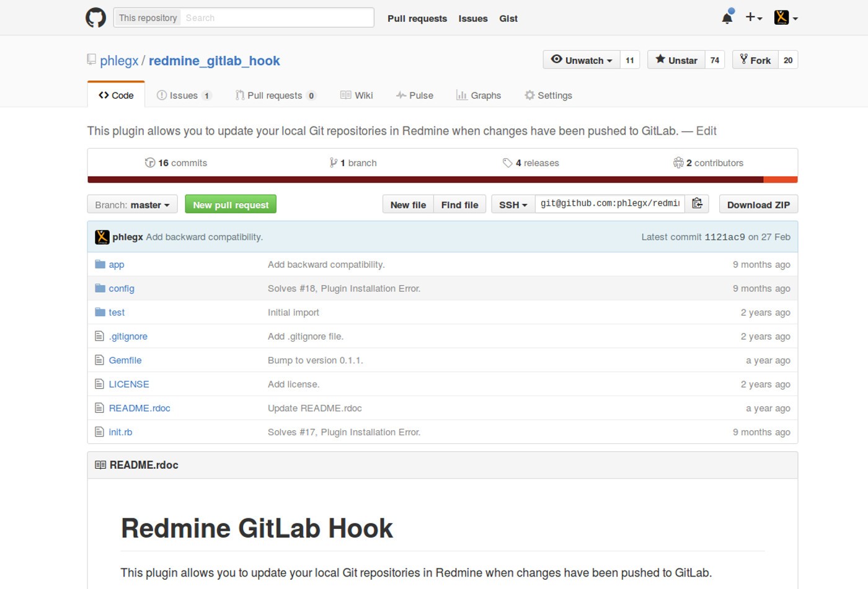View the 74 stargazers count
This screenshot has width=868, height=589.
[715, 60]
